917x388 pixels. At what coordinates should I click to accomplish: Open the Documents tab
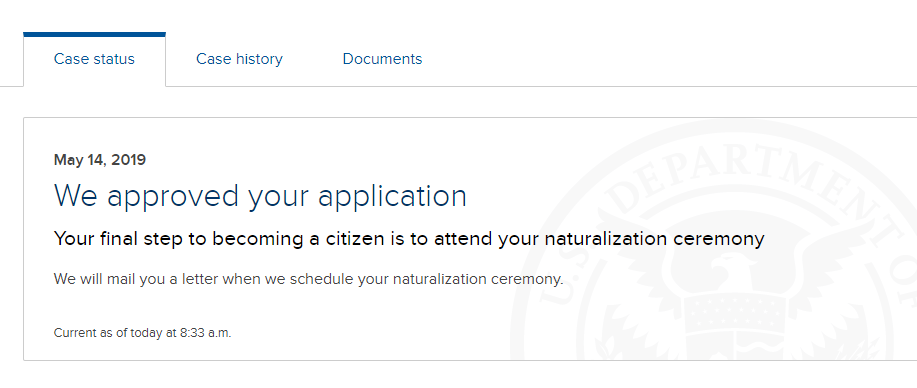[382, 59]
